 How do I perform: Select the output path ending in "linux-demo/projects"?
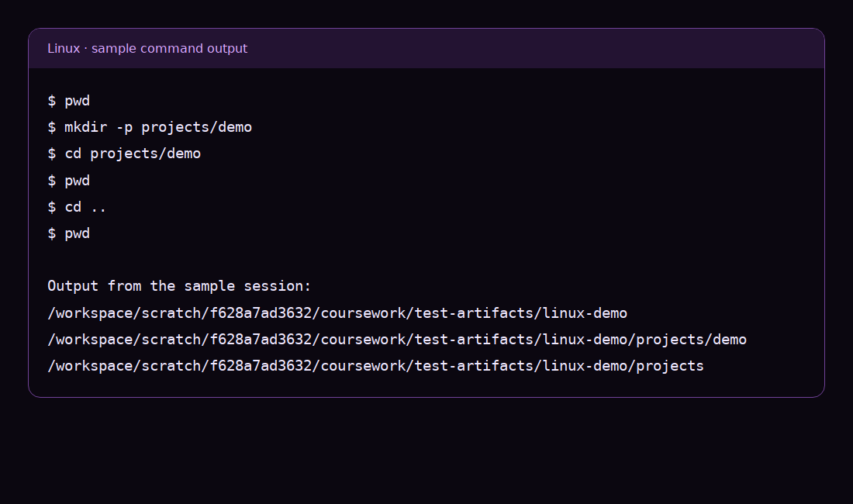click(x=375, y=366)
